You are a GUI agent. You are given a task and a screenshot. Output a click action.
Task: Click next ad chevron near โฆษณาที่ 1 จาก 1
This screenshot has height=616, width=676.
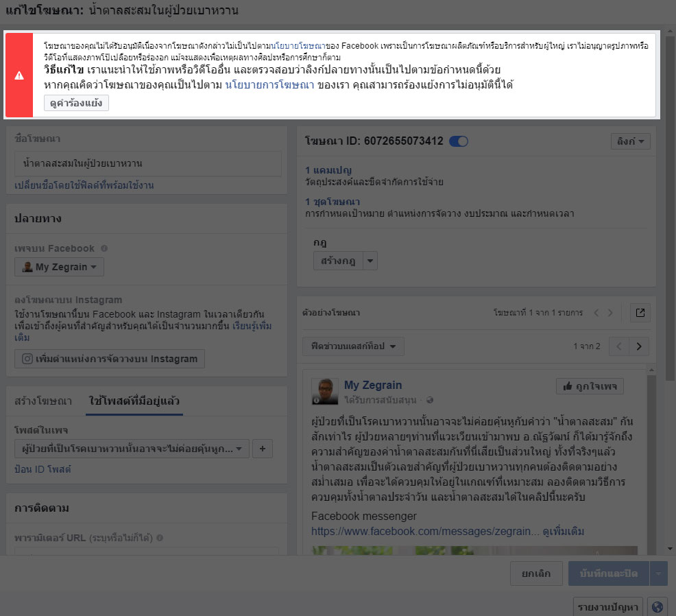(x=610, y=313)
